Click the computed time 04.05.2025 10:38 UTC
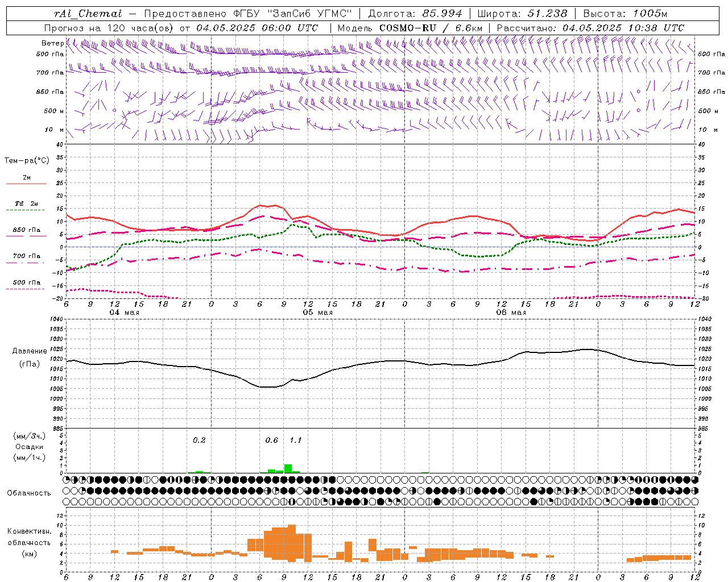728x582 pixels. [x=623, y=28]
